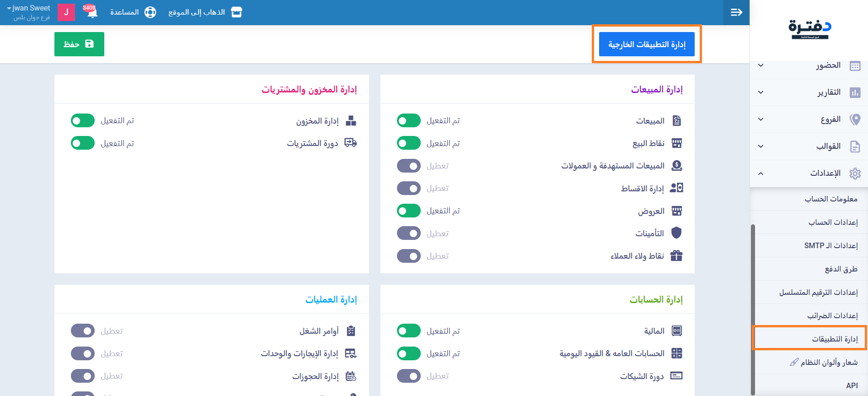Click the notifications bell icon
Image resolution: width=868 pixels, height=396 pixels.
(x=92, y=12)
